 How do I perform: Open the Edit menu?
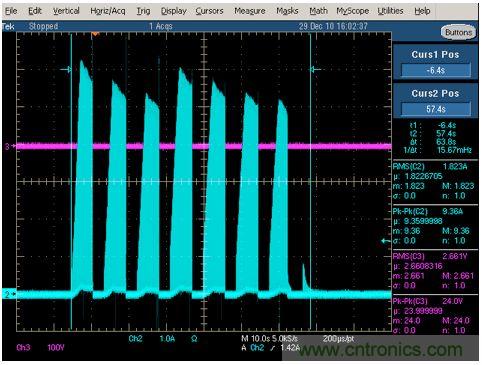(x=35, y=11)
